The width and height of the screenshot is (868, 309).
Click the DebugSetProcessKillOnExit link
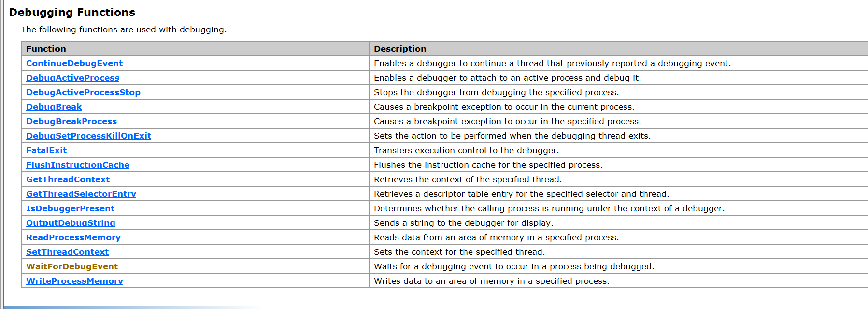coord(88,136)
